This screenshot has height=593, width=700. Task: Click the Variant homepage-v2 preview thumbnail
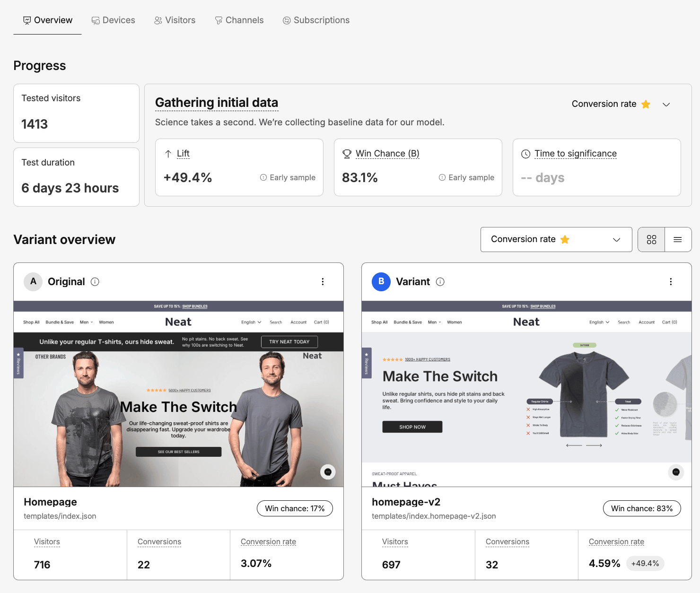coord(526,393)
